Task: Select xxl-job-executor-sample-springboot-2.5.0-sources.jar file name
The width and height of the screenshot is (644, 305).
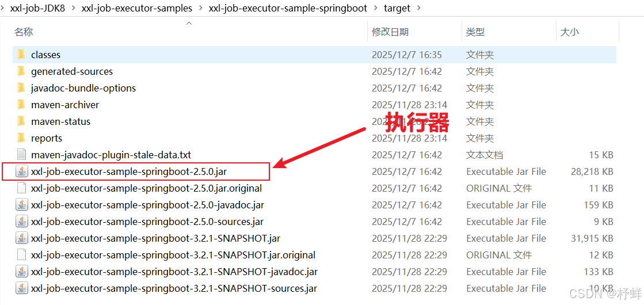Action: click(x=147, y=222)
